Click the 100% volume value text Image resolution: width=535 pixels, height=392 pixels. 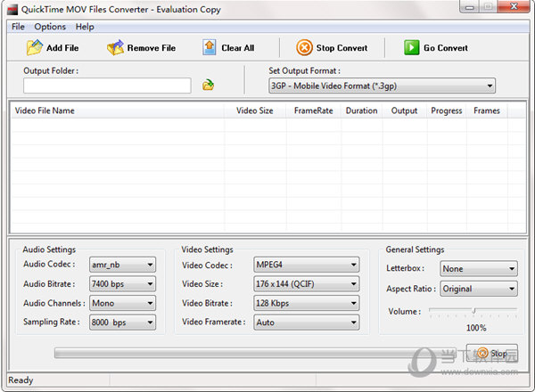(476, 328)
